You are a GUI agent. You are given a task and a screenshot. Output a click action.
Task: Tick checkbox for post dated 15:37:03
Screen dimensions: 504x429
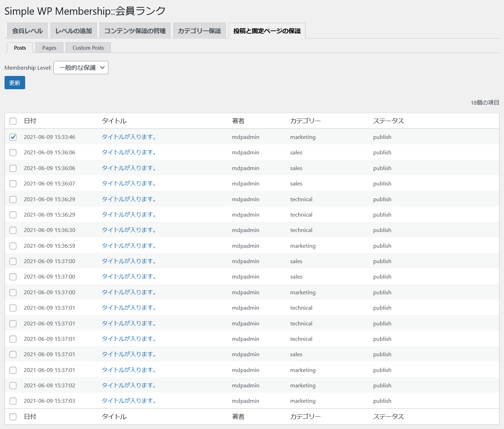tap(13, 401)
